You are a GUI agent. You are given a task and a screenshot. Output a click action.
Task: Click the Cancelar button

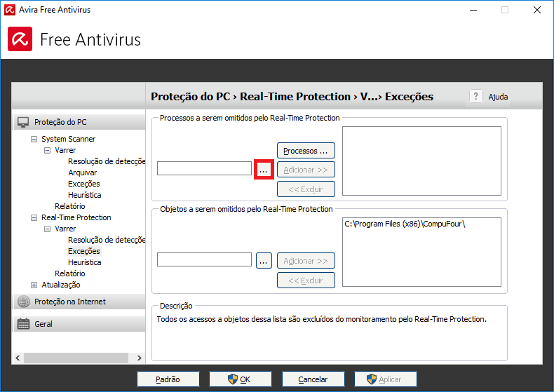pyautogui.click(x=313, y=379)
